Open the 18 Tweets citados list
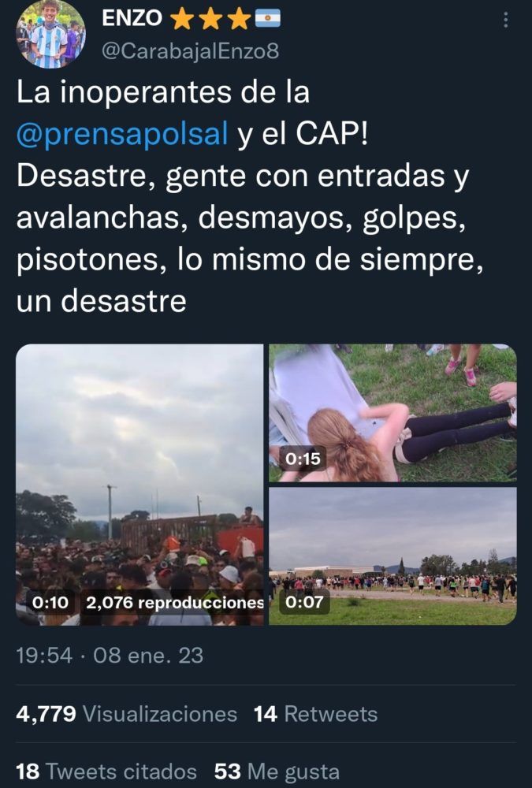The height and width of the screenshot is (788, 532). pyautogui.click(x=106, y=771)
